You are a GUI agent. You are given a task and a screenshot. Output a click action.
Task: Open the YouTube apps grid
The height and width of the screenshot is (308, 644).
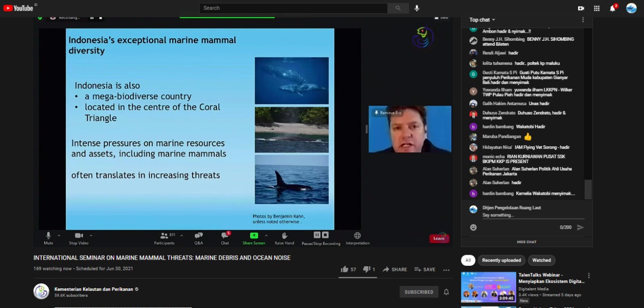click(x=597, y=8)
